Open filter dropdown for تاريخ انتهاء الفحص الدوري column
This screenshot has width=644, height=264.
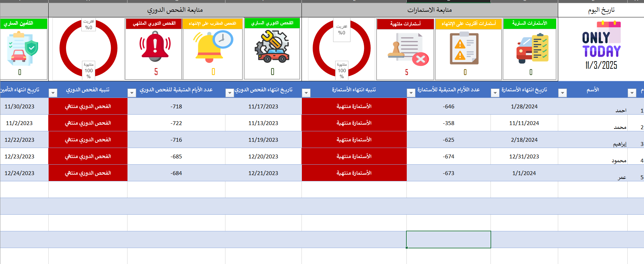230,93
